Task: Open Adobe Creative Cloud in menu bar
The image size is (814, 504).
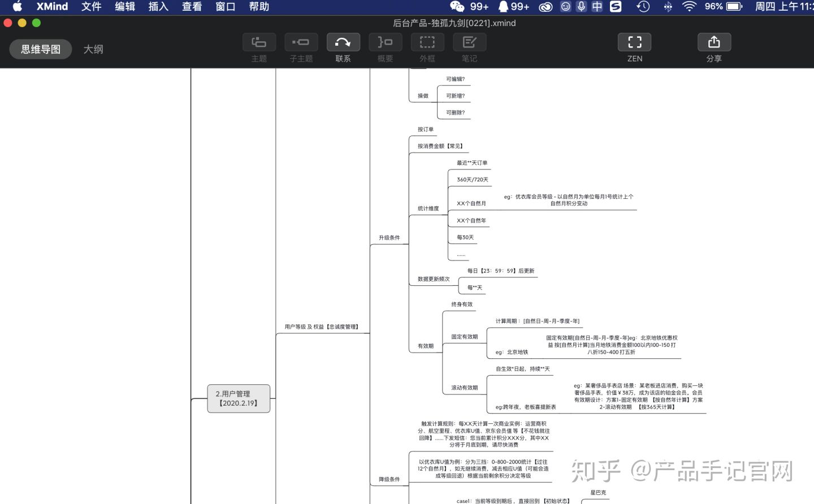Action: pyautogui.click(x=545, y=7)
